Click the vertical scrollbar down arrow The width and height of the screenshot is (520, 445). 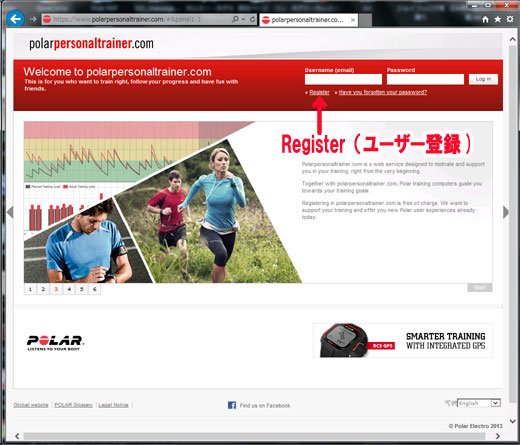(x=513, y=421)
